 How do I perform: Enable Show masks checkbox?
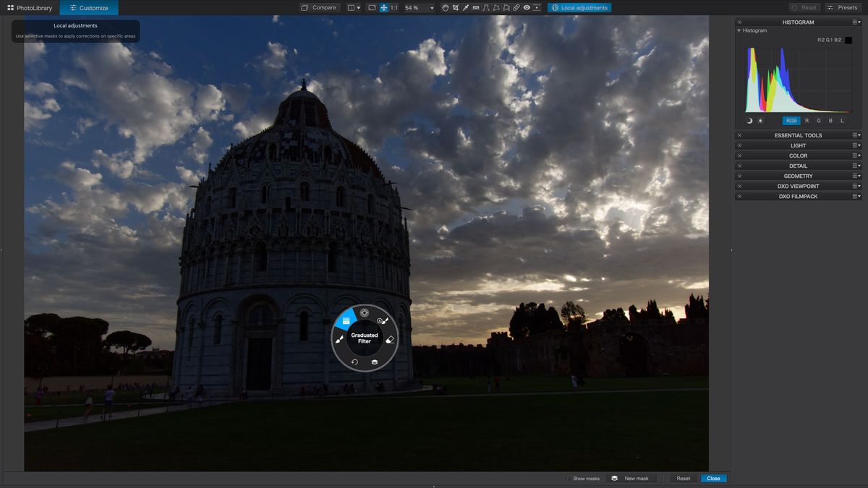pos(570,479)
